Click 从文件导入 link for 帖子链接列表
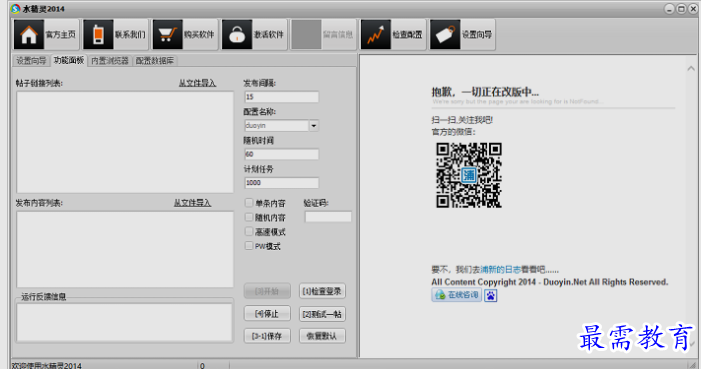The image size is (701, 369). click(197, 83)
